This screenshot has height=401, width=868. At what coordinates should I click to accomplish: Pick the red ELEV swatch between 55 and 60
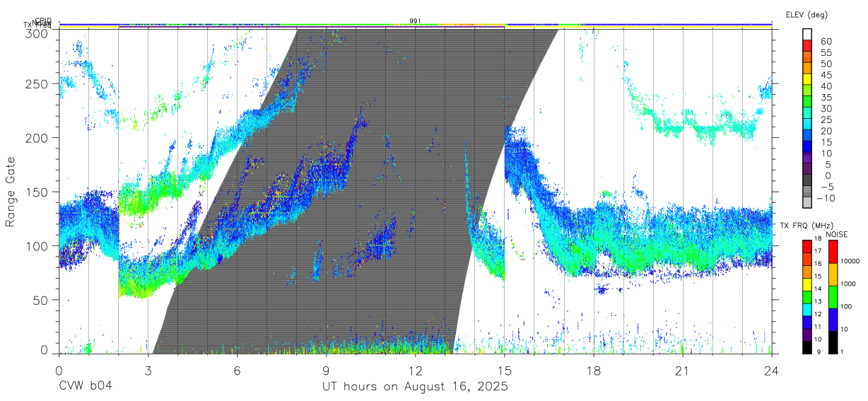[x=808, y=46]
